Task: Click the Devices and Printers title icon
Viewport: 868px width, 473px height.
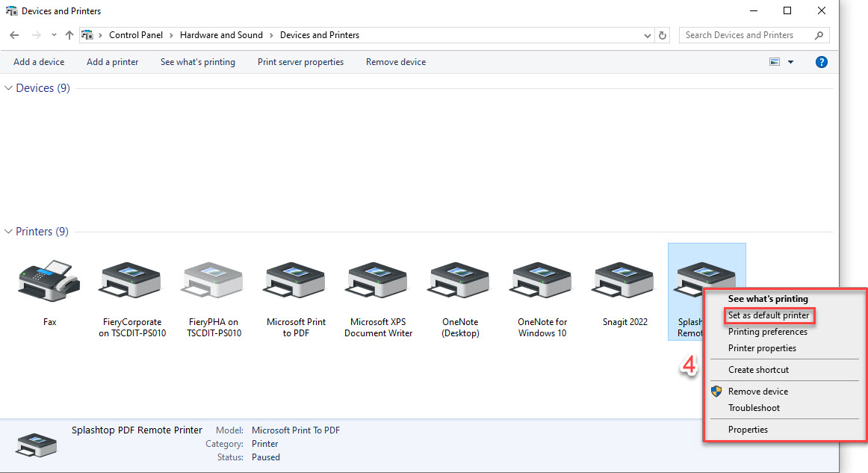Action: 12,10
